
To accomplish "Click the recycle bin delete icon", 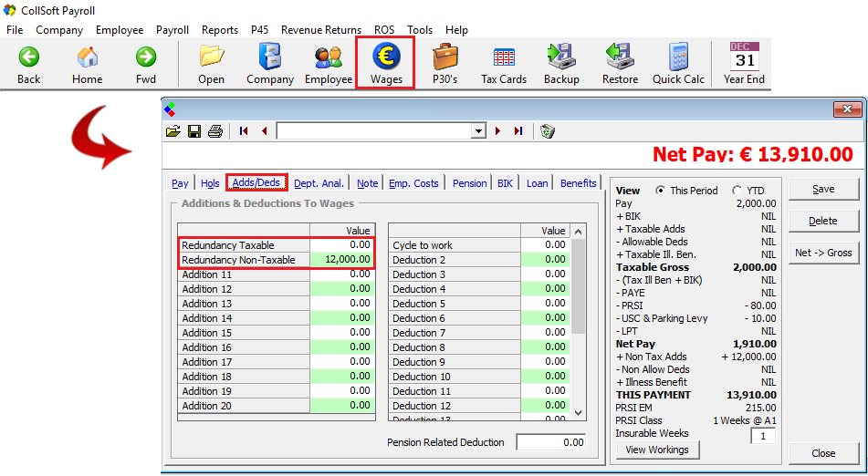I will point(547,131).
